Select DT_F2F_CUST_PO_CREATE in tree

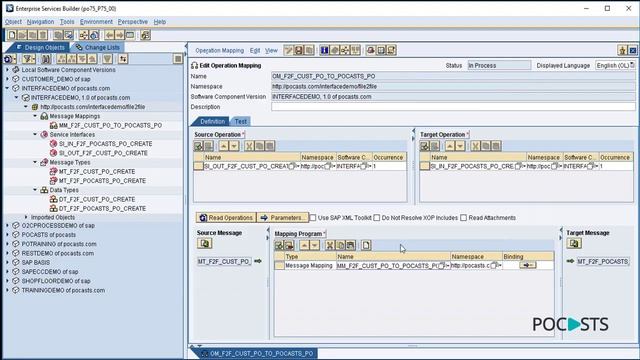(97, 199)
